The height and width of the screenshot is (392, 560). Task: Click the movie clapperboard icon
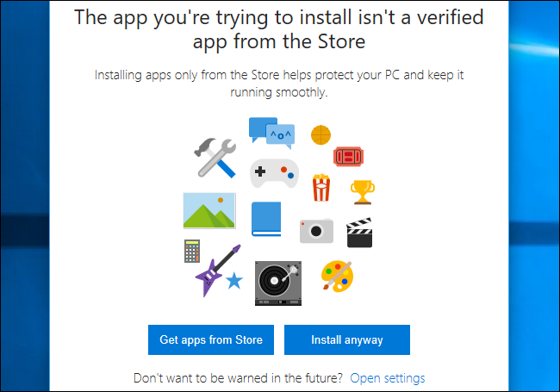tap(358, 231)
